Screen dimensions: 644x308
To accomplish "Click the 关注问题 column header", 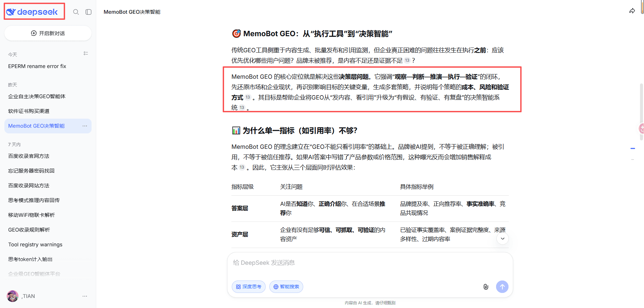I will tap(291, 187).
